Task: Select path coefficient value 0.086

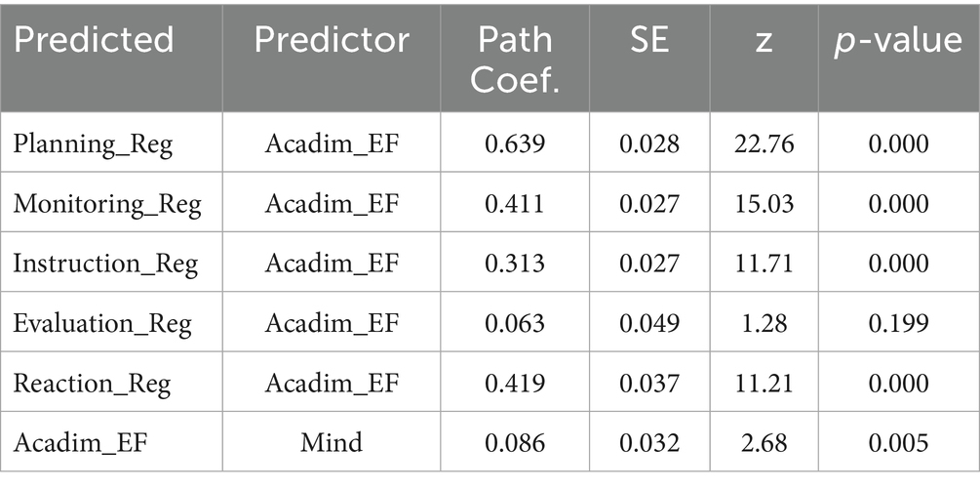Action: point(516,442)
